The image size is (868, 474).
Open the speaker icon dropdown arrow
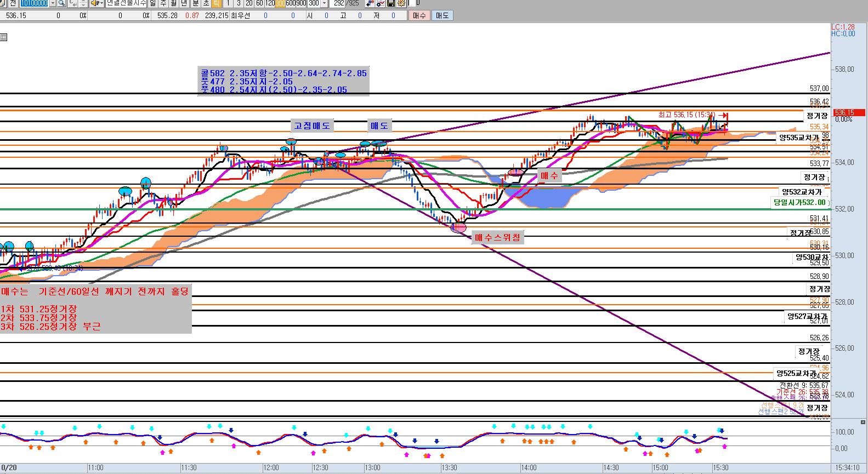coord(102,3)
